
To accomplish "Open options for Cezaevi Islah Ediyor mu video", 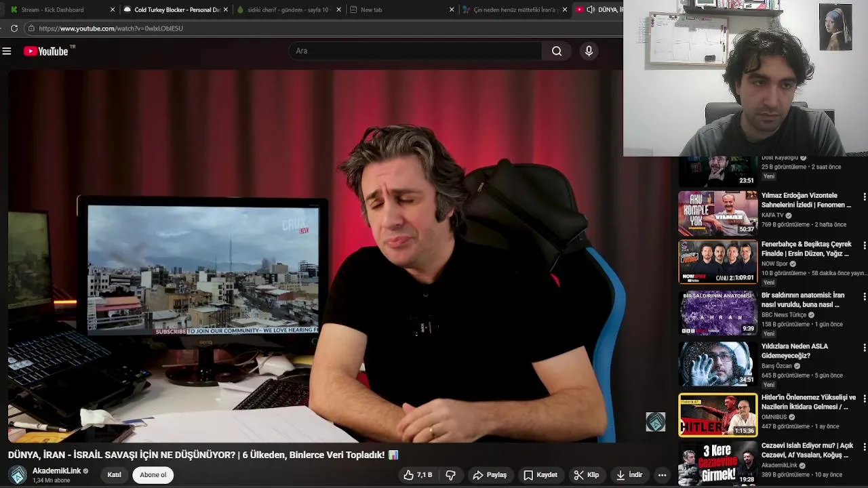I will [x=864, y=447].
